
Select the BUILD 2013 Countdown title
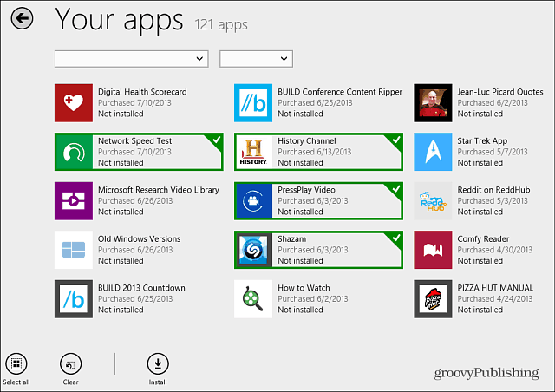(141, 288)
